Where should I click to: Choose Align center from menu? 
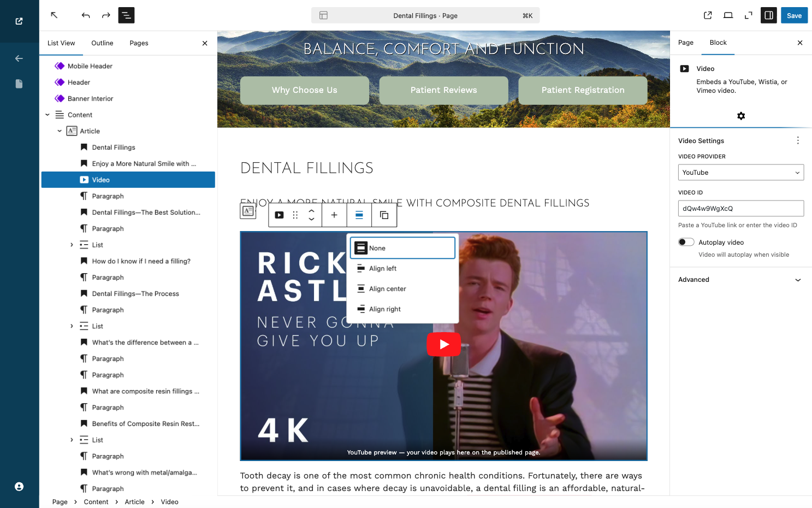coord(402,288)
